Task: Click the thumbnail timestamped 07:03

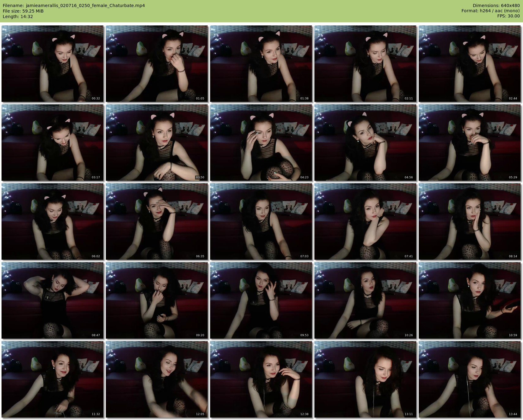Action: (x=261, y=221)
